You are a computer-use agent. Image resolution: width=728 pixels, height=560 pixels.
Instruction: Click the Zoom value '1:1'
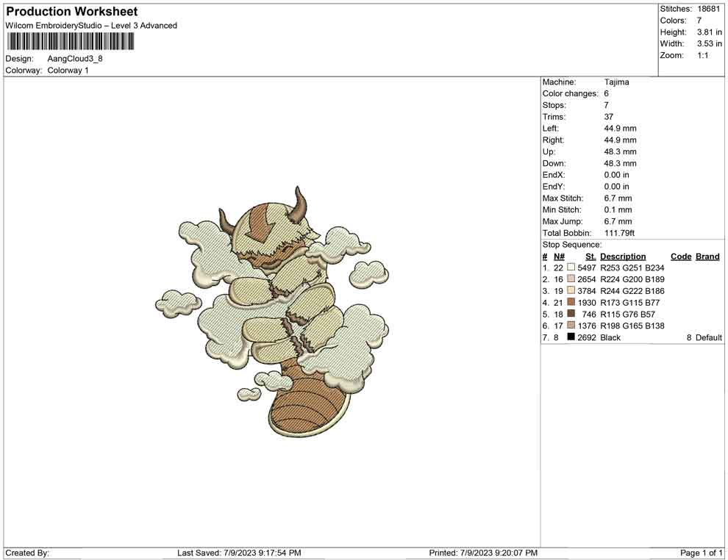(x=703, y=55)
